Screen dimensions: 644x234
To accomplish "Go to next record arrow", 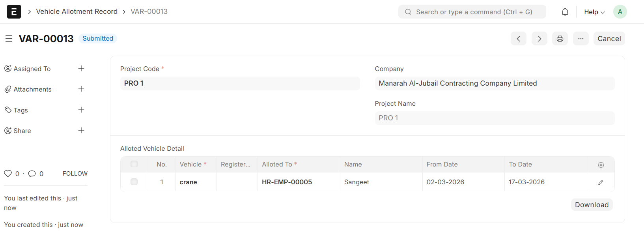I will [x=539, y=39].
